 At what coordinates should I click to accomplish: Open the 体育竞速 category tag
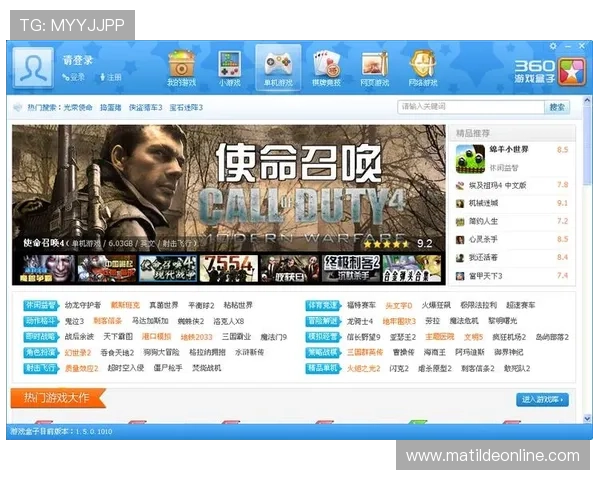[323, 305]
